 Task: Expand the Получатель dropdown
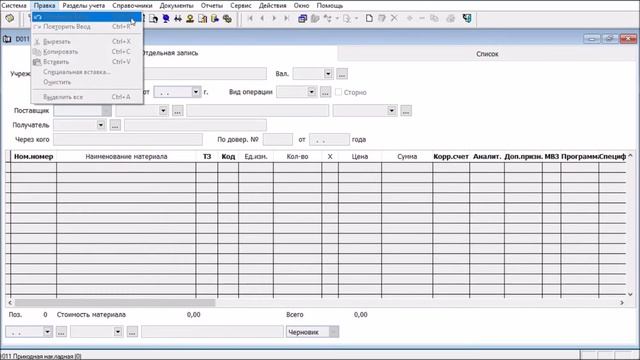101,125
